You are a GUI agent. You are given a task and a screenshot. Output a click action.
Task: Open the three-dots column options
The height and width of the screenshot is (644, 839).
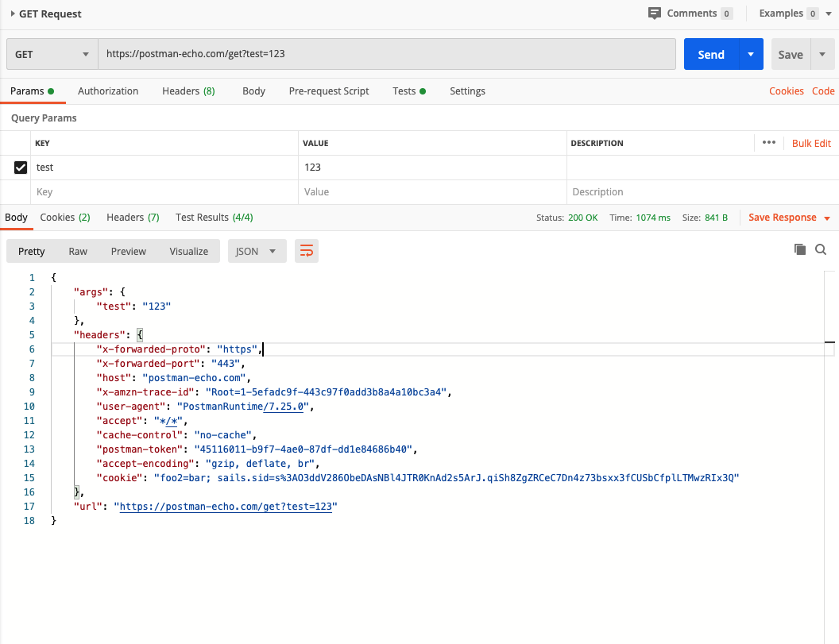tap(769, 142)
